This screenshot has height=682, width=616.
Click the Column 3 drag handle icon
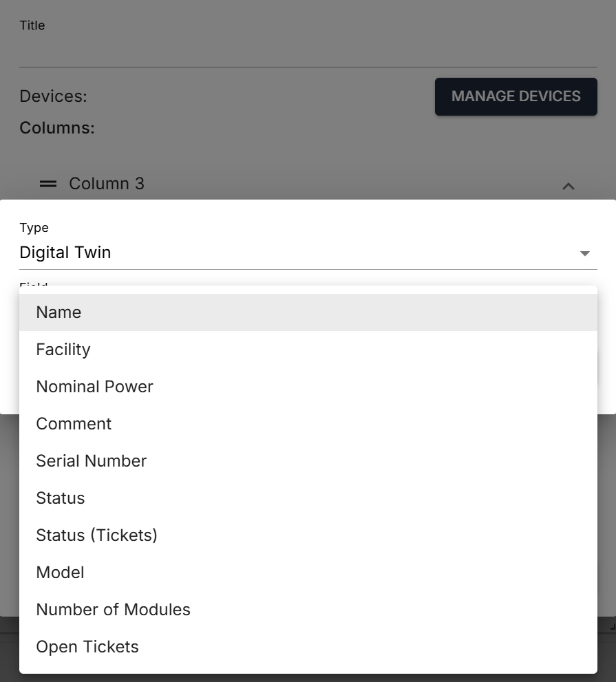(47, 184)
